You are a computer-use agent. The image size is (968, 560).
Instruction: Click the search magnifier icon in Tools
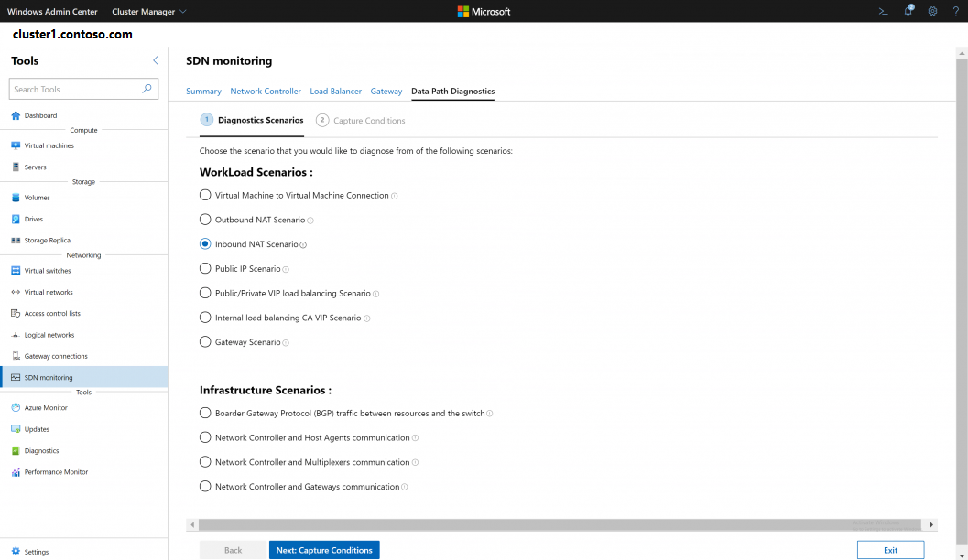tap(147, 89)
